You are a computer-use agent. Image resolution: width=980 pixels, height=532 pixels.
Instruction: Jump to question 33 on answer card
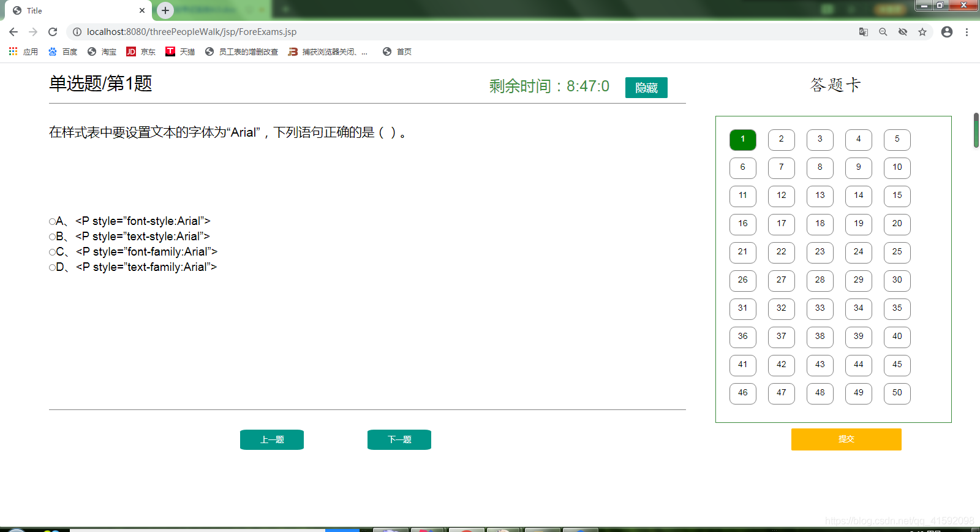click(820, 309)
